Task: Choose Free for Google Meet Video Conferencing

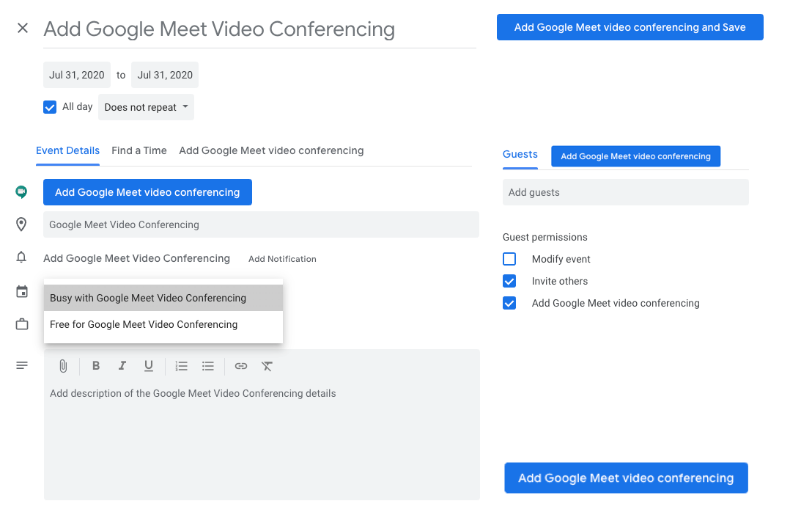Action: point(163,324)
